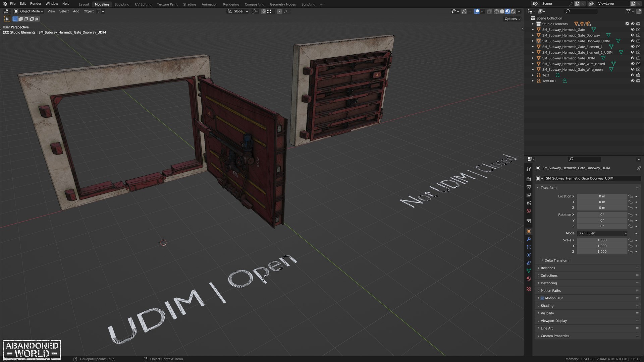
Task: Open the Render properties tab (camera icon)
Action: pyautogui.click(x=529, y=179)
